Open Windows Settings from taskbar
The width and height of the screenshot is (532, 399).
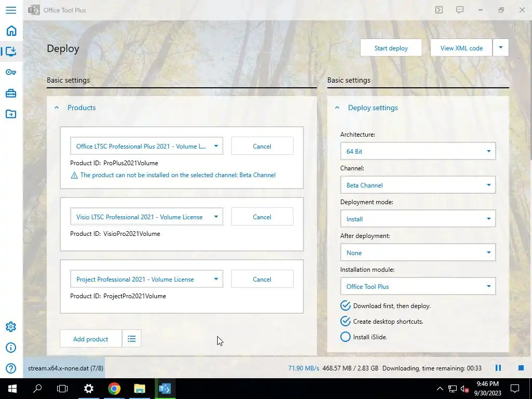click(x=88, y=389)
